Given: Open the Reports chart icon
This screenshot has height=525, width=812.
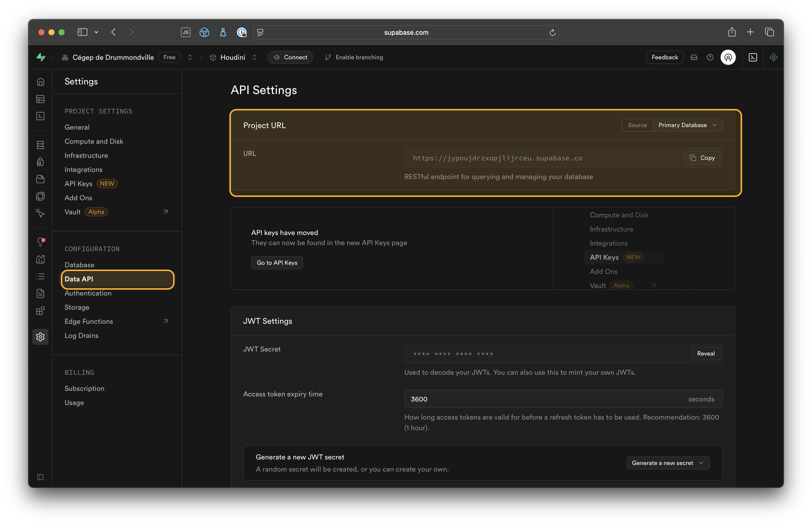Looking at the screenshot, I should [x=40, y=259].
